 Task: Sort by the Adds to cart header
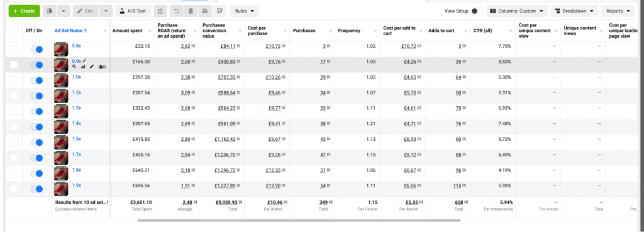pyautogui.click(x=441, y=31)
